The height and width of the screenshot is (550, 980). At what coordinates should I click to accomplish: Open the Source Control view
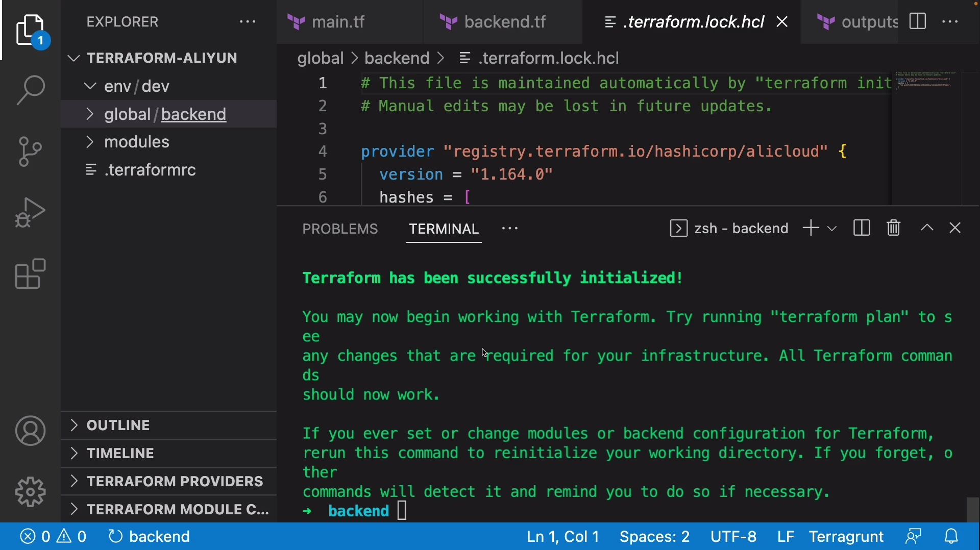pos(30,152)
